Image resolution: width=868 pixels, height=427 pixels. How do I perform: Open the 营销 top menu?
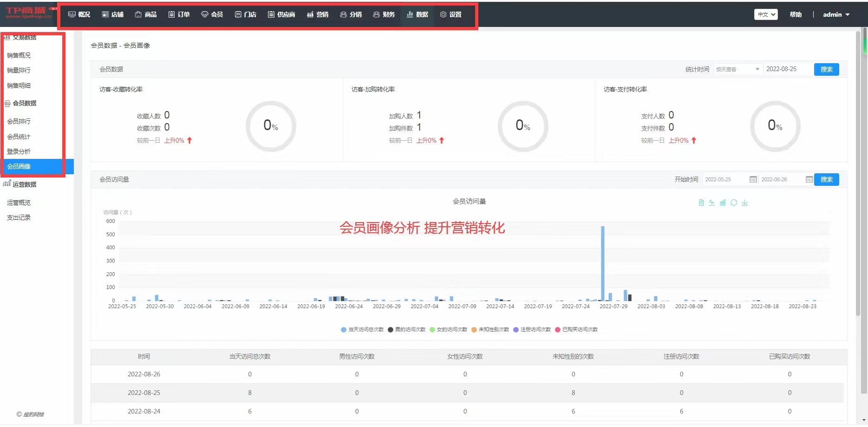[318, 14]
